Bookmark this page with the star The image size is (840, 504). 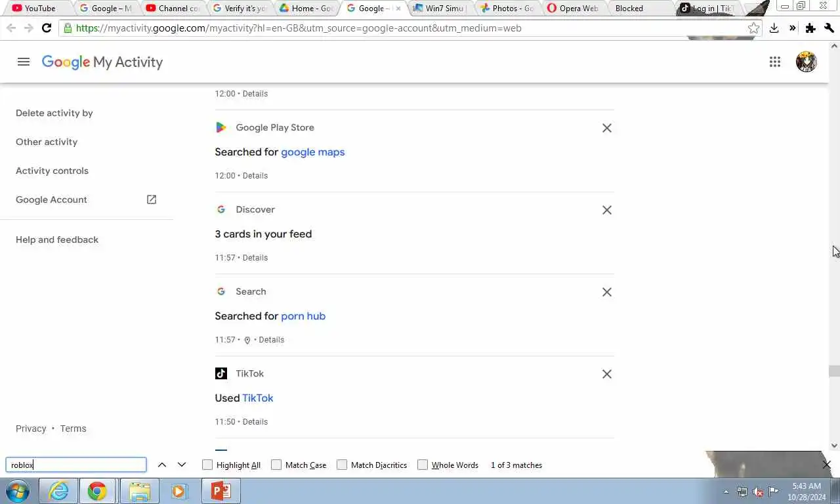coord(753,28)
